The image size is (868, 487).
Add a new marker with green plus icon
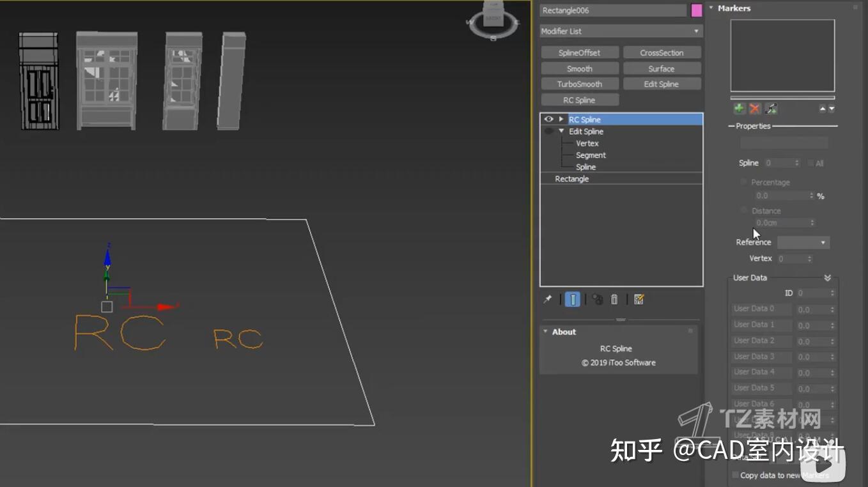[x=738, y=109]
